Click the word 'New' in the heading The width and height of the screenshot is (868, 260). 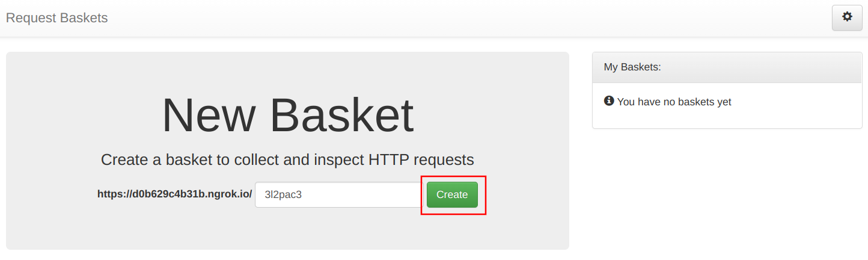tap(206, 115)
